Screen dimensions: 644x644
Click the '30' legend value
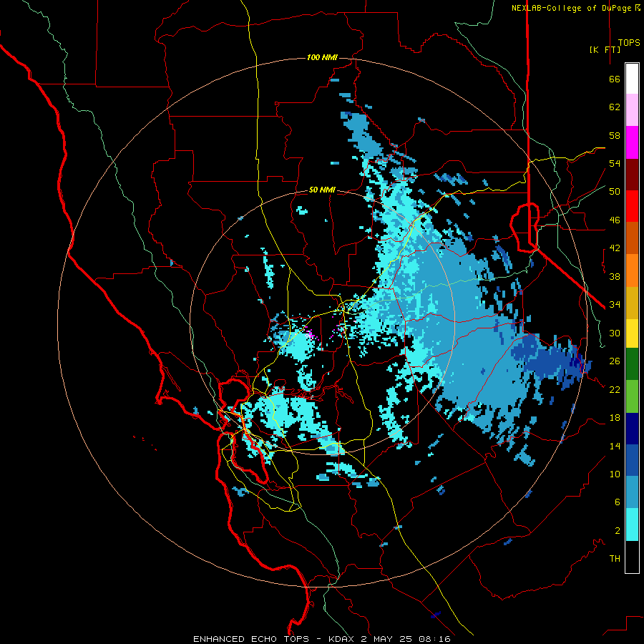[x=615, y=333]
